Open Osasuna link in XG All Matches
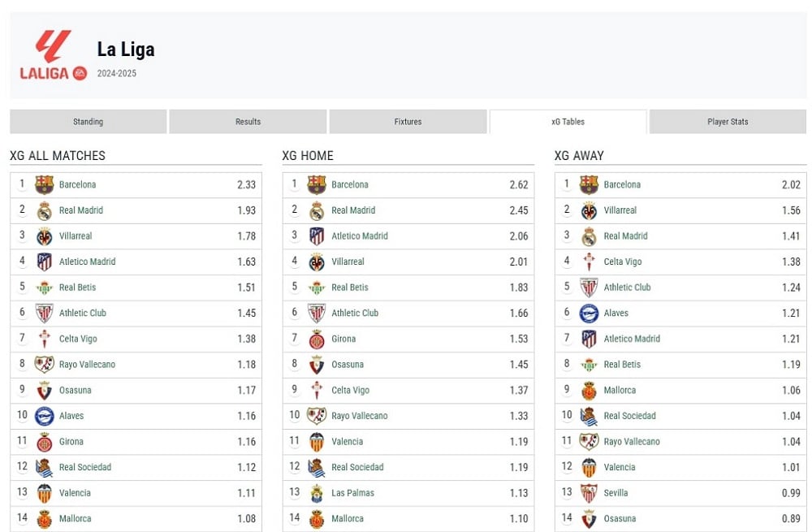812x532 pixels. click(75, 390)
